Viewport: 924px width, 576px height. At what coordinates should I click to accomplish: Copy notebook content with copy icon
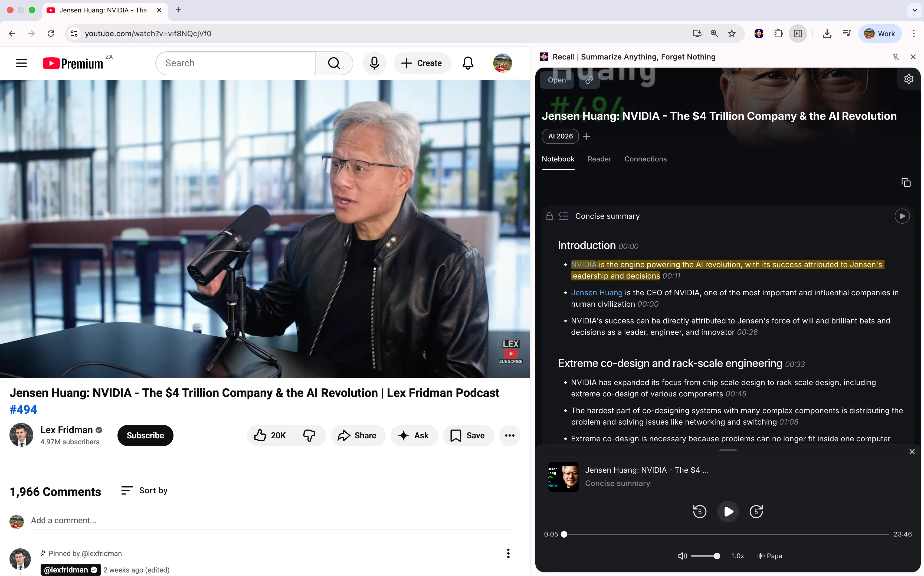(906, 183)
